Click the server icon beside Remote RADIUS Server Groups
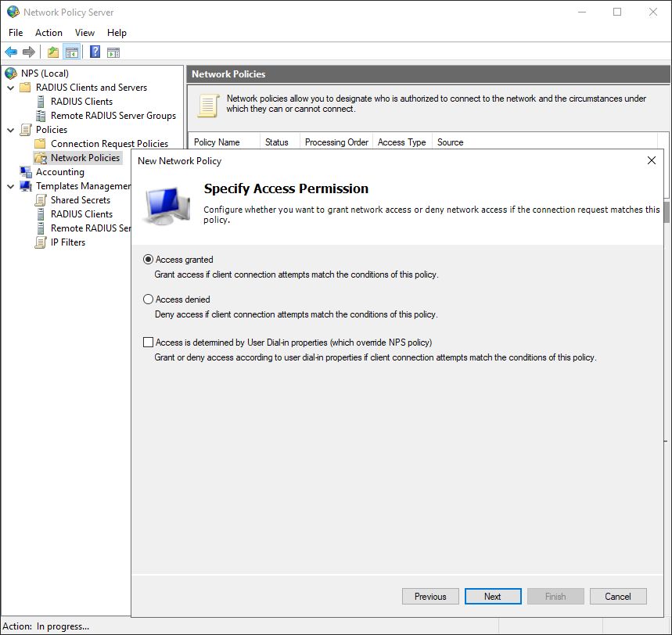Screen dimensions: 672x635 click(41, 116)
